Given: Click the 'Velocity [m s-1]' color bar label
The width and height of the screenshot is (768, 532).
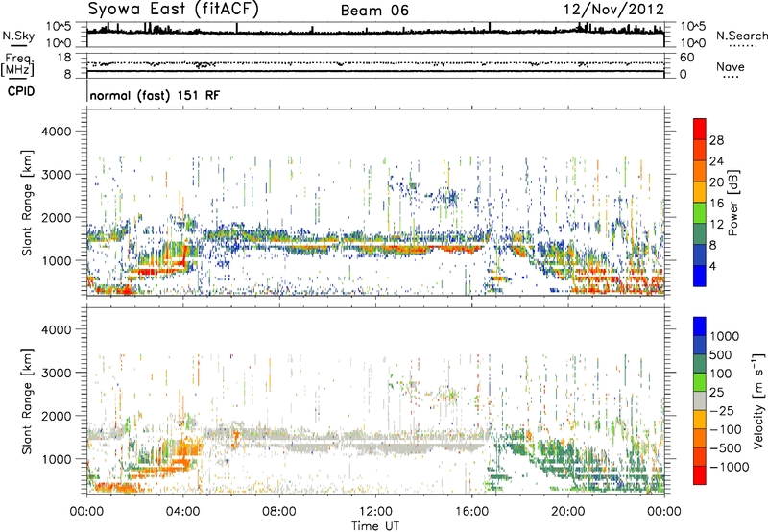Looking at the screenshot, I should pyautogui.click(x=758, y=400).
